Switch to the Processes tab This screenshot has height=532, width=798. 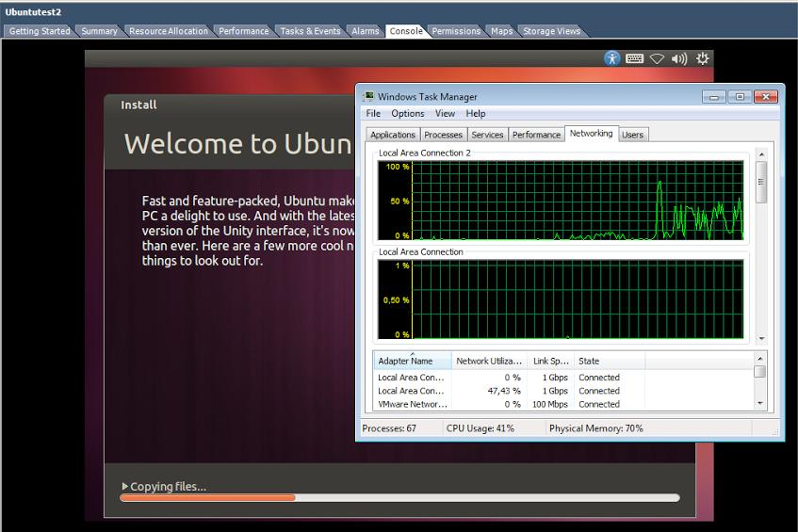(443, 135)
